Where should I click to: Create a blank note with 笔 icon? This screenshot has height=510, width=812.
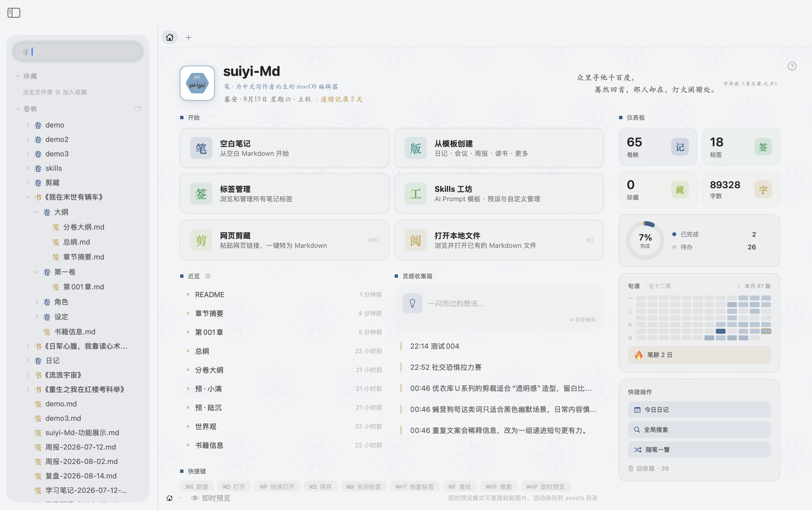[x=201, y=148]
